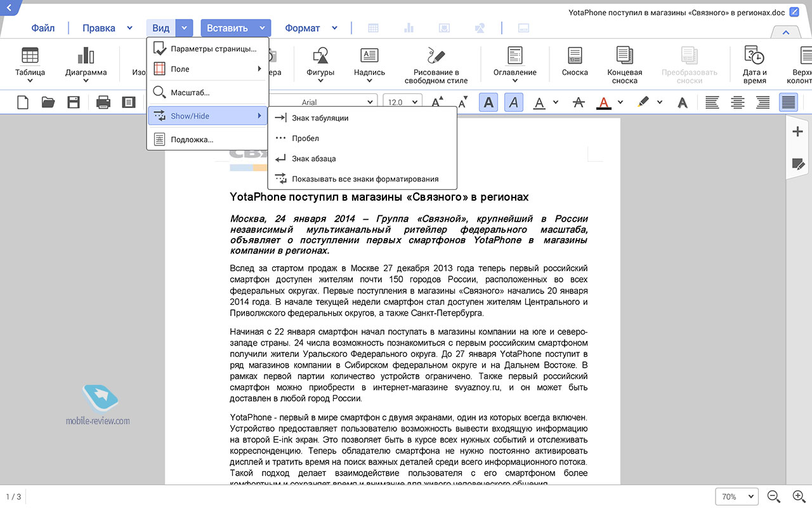Viewport: 812px width, 508px height.
Task: Open the Поле submenu
Action: click(x=207, y=69)
